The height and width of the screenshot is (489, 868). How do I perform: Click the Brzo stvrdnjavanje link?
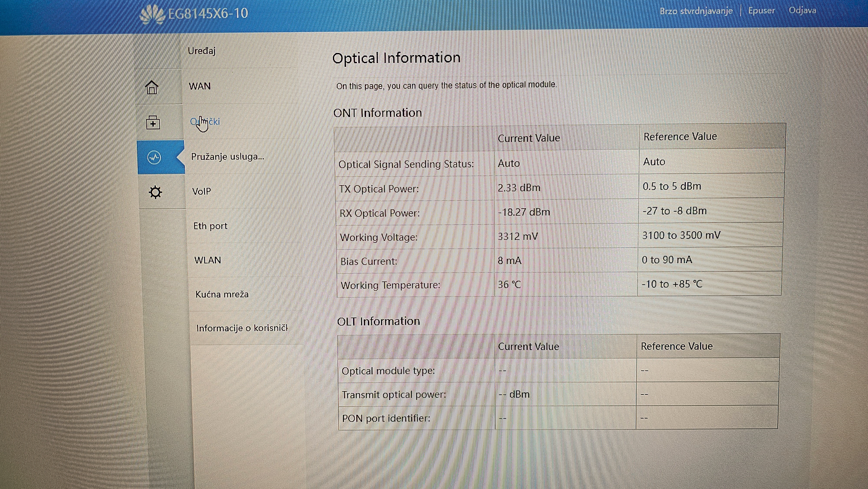[x=696, y=11]
